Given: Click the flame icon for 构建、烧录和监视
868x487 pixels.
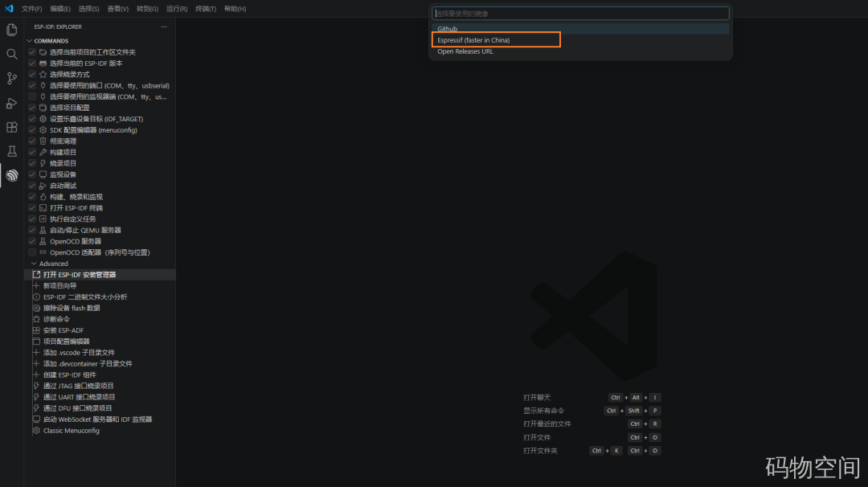Looking at the screenshot, I should (43, 196).
